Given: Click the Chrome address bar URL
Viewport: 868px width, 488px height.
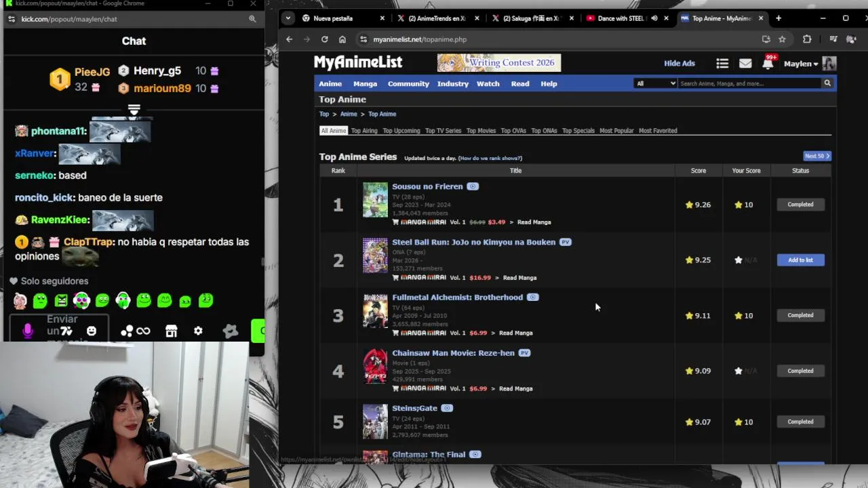Looking at the screenshot, I should pyautogui.click(x=420, y=39).
